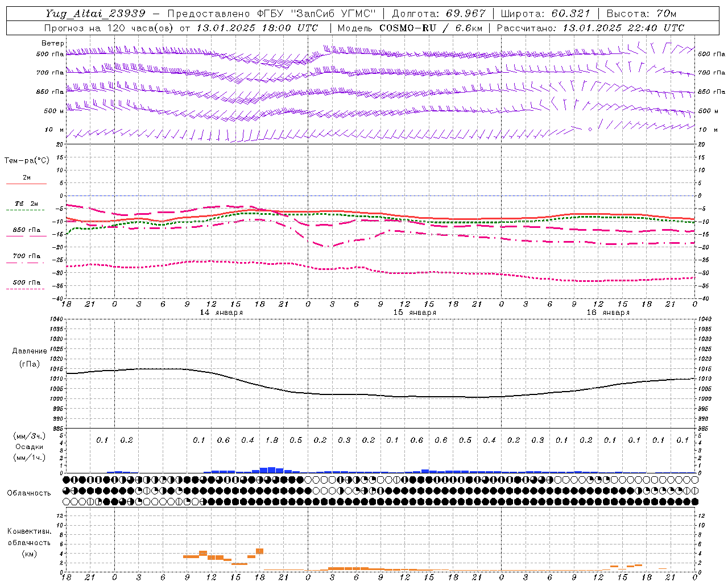Select the forecast start time 13.01.2025 18:00 UTC
The width and height of the screenshot is (728, 582).
(257, 28)
